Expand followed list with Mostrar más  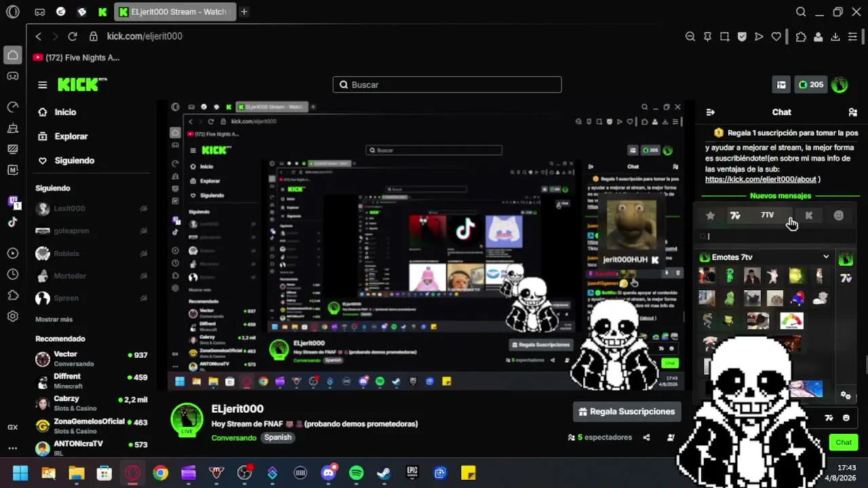point(54,319)
